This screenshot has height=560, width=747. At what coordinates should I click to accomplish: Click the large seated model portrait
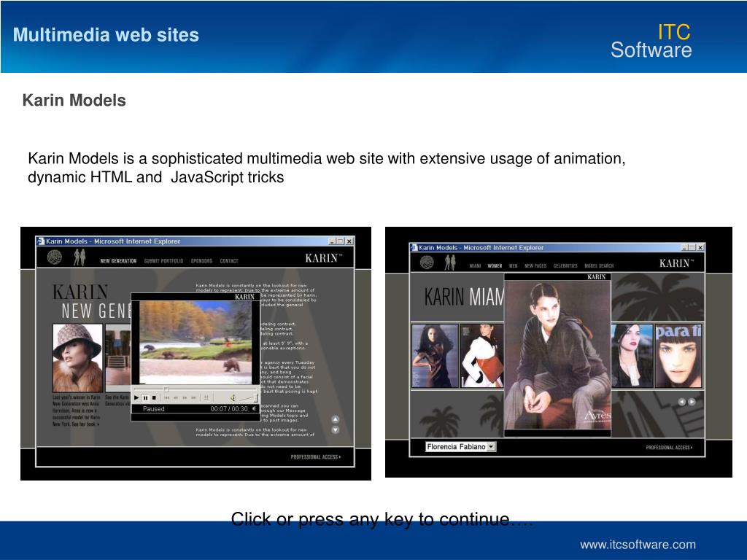click(557, 355)
